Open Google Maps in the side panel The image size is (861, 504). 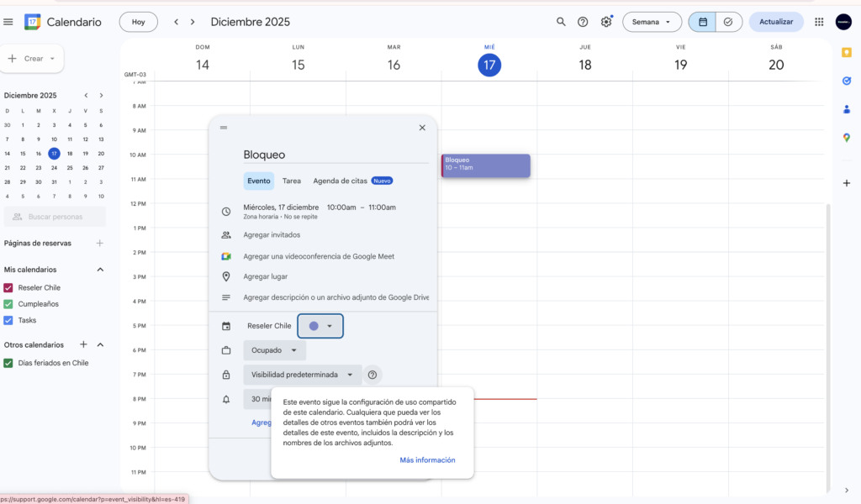point(846,138)
